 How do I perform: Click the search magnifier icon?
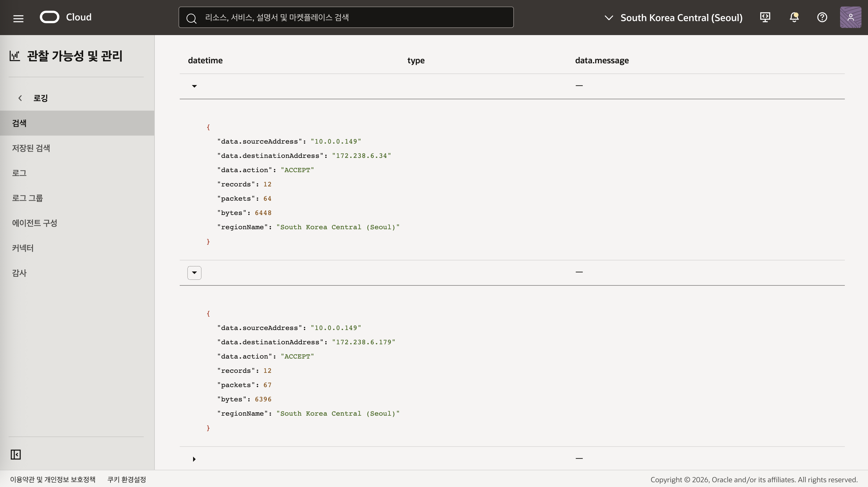click(191, 18)
